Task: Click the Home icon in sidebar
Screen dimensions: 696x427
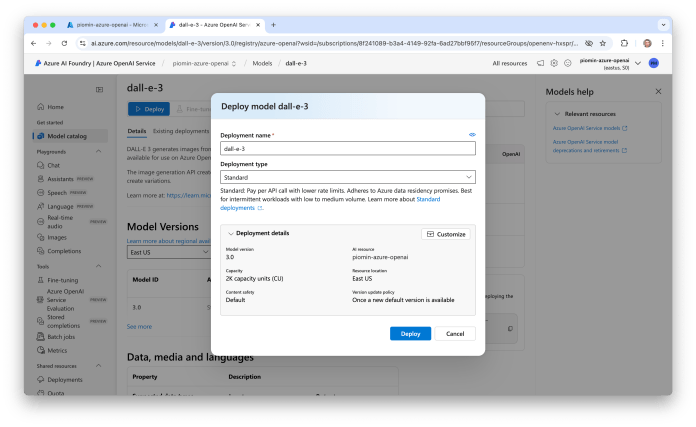Action: 40,107
